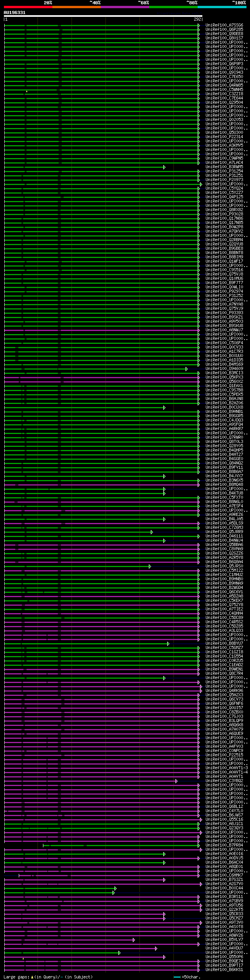The width and height of the screenshot is (250, 980).
Task: Select label UniRef100_Q7RWR0
Action: [224, 438]
